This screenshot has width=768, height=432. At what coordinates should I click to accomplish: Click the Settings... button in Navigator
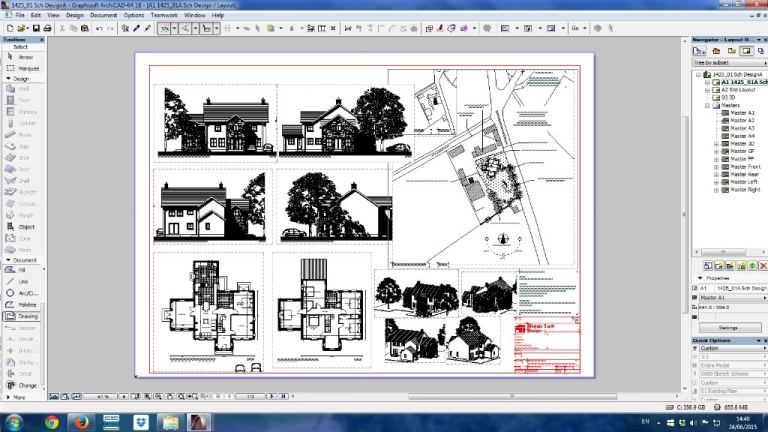[x=727, y=327]
